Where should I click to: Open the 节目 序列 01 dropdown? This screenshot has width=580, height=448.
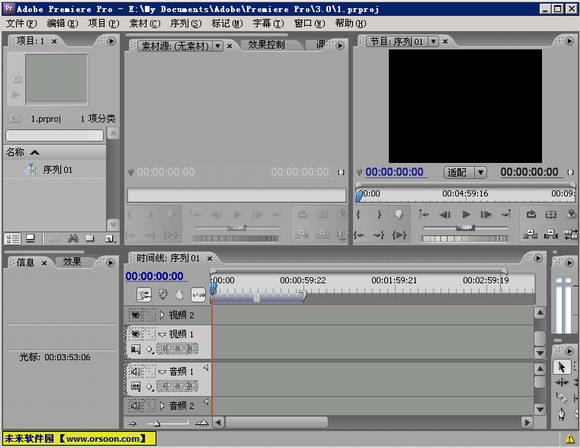point(433,41)
